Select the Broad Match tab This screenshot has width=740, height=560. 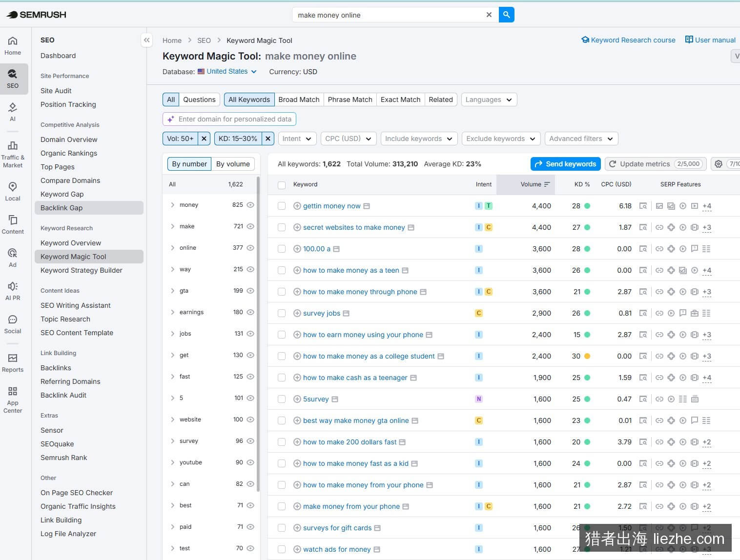[299, 100]
